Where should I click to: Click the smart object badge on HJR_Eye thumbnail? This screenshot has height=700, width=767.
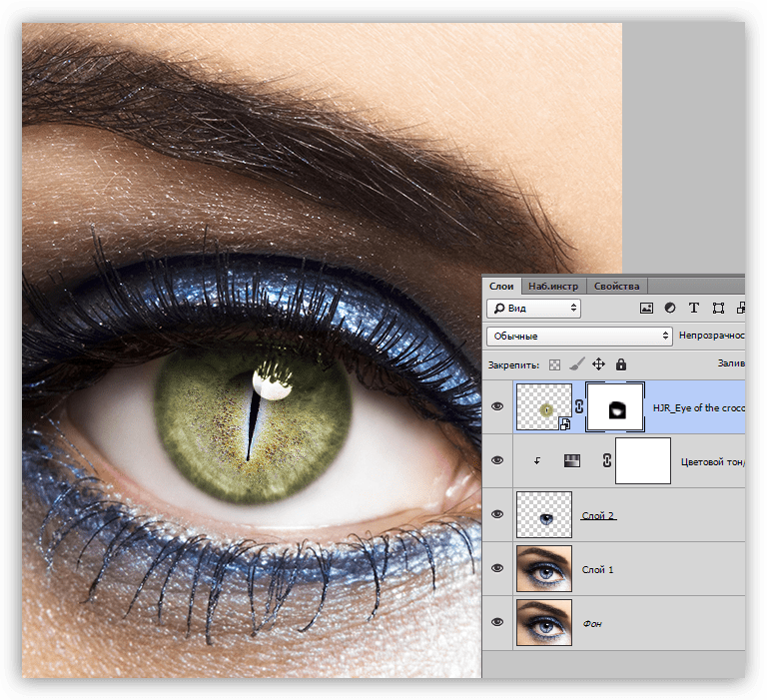pos(565,424)
